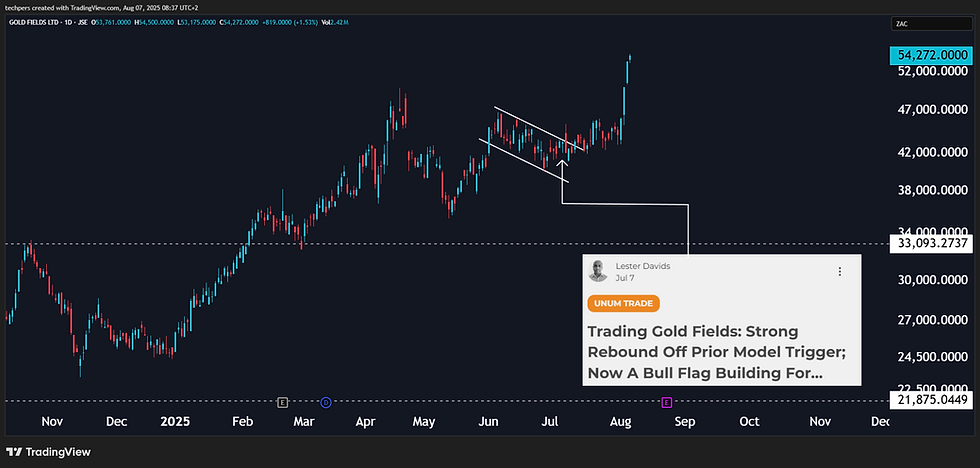Click Lester Davids' profile avatar

coord(598,271)
